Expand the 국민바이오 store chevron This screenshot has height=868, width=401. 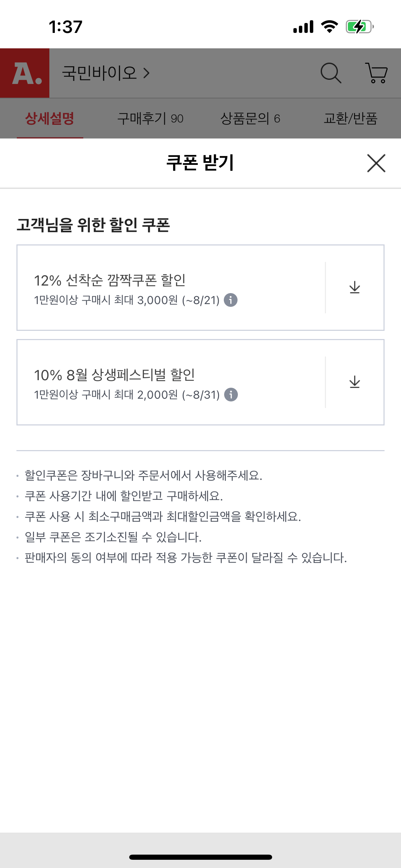[147, 73]
